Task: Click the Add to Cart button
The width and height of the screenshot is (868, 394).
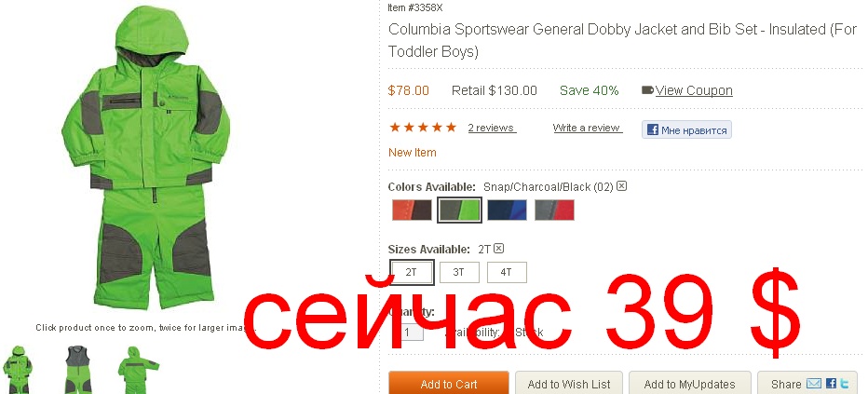Action: (449, 384)
